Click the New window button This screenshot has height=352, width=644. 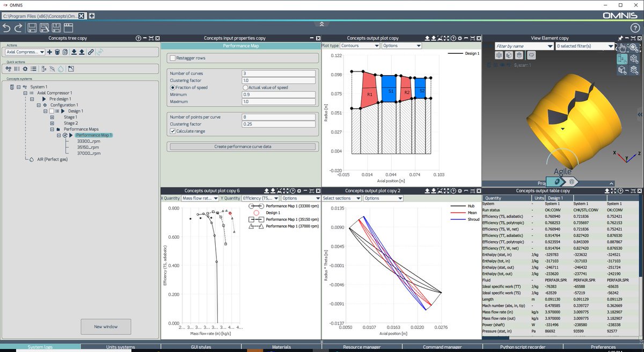click(x=106, y=326)
